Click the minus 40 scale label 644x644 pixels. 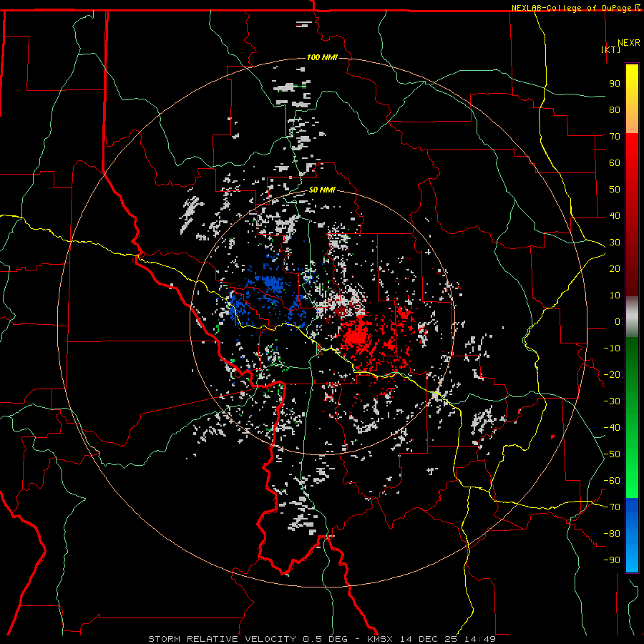pyautogui.click(x=612, y=428)
